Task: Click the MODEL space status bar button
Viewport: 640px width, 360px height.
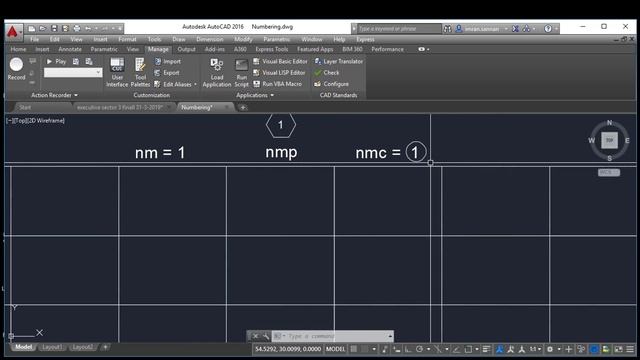Action: (x=335, y=349)
